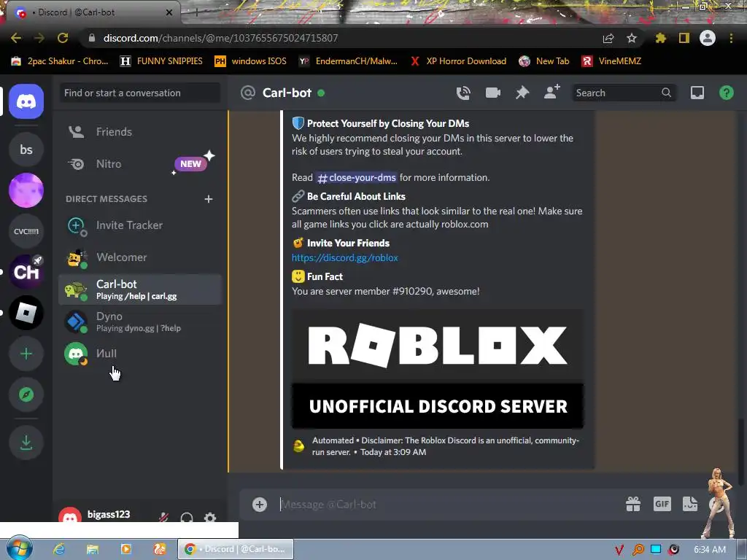Screen dimensions: 747x560
Task: Open EndermanCH/Malw... bookmark
Action: 348,61
